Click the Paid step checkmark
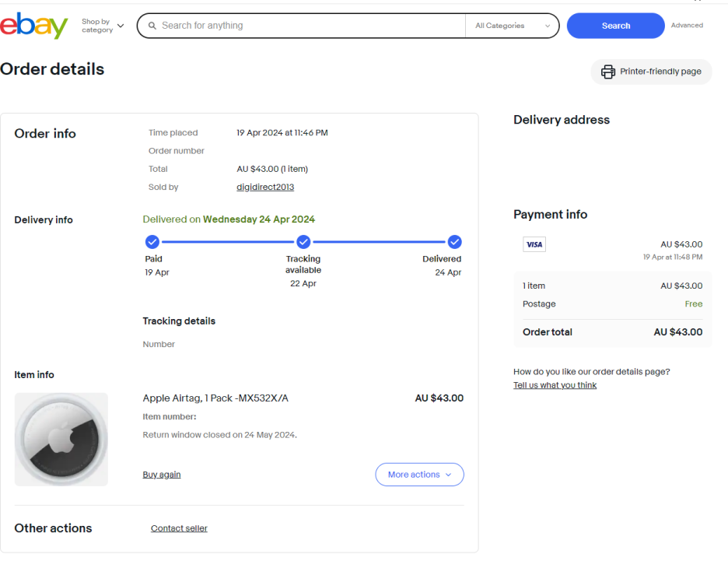Screen dimensions: 728x568 152,242
